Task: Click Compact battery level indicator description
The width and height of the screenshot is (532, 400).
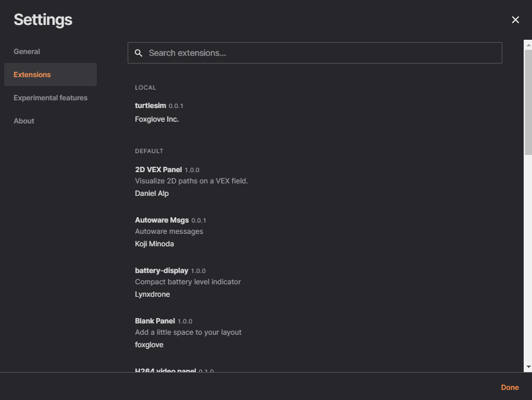Action: (188, 282)
